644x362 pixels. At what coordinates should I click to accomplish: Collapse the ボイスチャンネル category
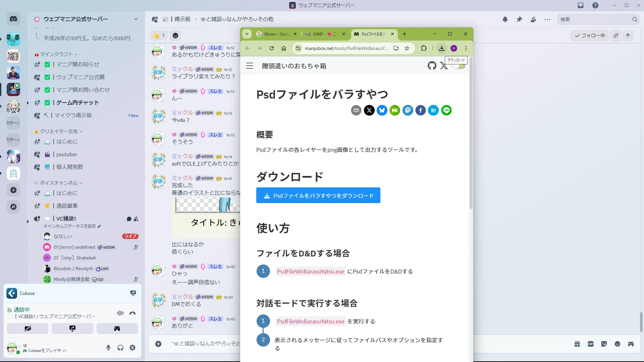(x=59, y=183)
